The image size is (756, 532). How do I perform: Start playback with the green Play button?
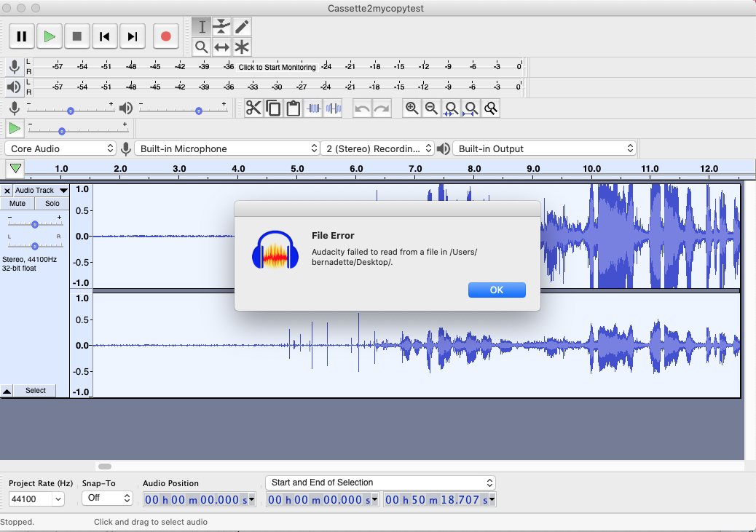pyautogui.click(x=50, y=36)
